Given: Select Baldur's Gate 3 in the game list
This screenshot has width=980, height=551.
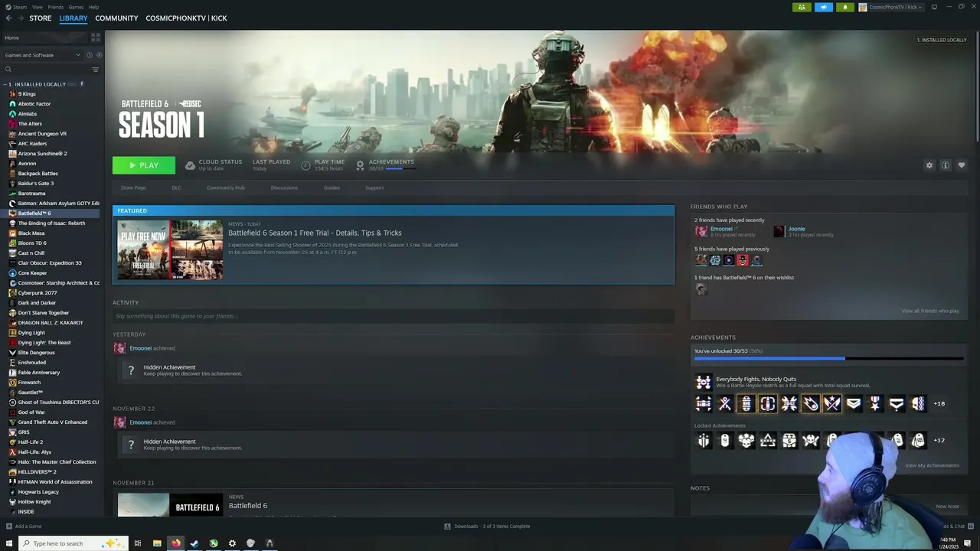Looking at the screenshot, I should [36, 184].
